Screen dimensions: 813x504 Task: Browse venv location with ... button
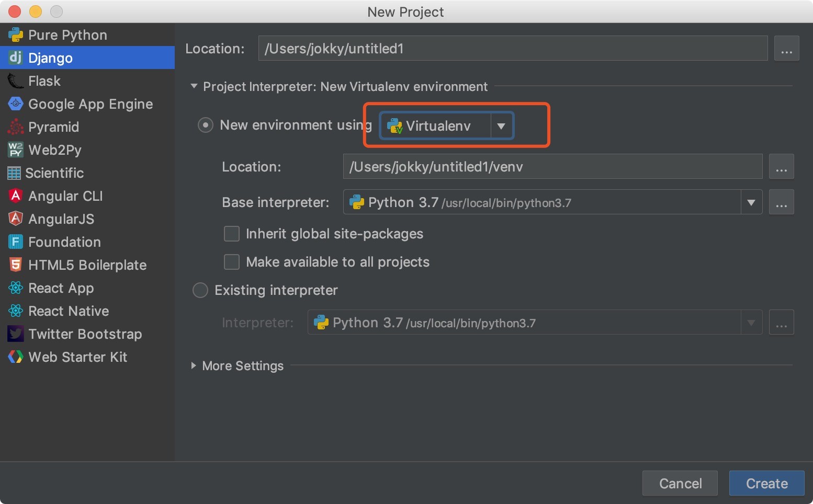tap(781, 167)
